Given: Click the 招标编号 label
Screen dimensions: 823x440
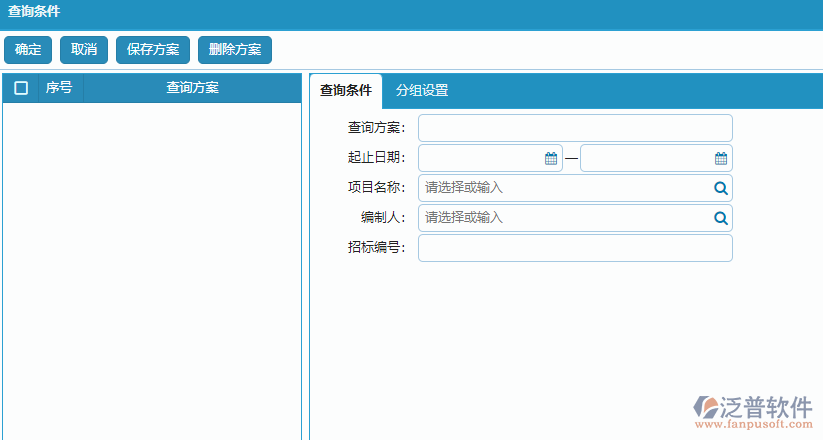Looking at the screenshot, I should click(x=376, y=247).
